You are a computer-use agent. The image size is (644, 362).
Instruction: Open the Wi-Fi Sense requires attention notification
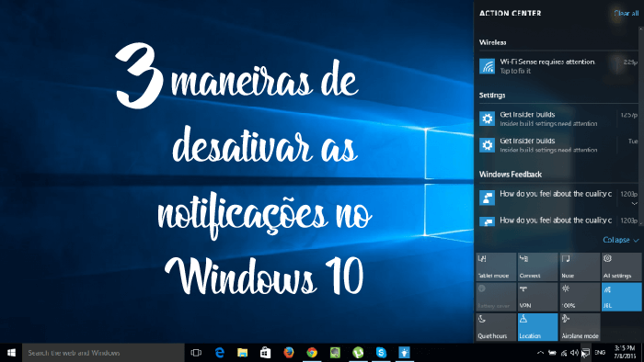[558, 66]
